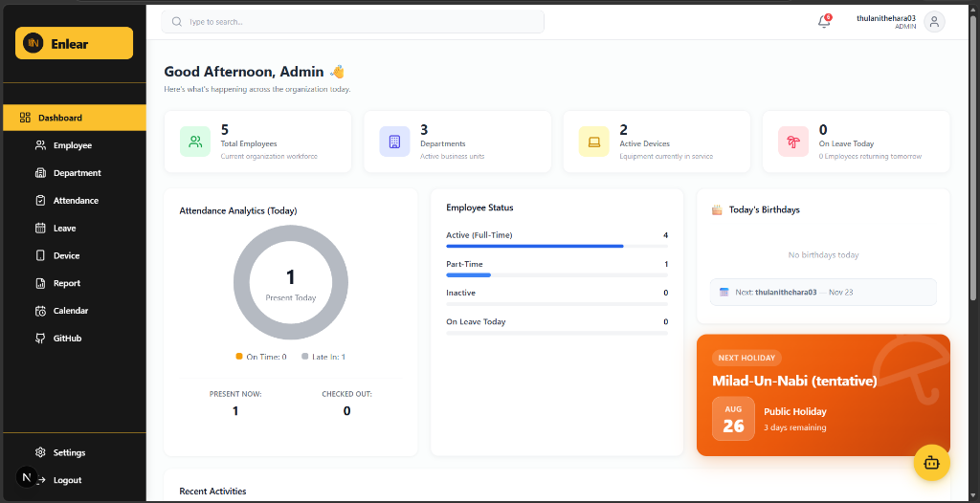The width and height of the screenshot is (980, 503).
Task: Click the pink On Leave palm icon
Action: (793, 142)
